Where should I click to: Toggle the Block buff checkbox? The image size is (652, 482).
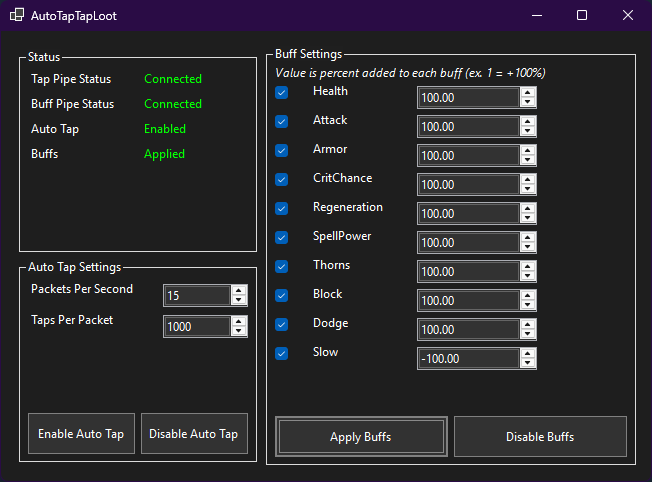pyautogui.click(x=282, y=295)
